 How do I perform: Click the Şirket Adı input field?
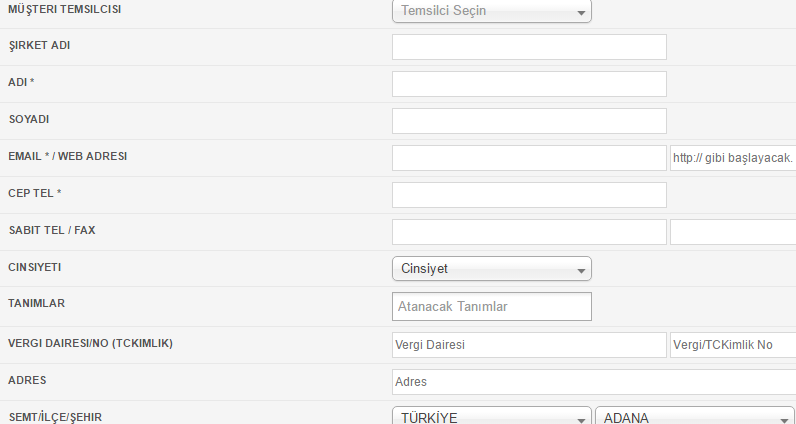pyautogui.click(x=529, y=47)
